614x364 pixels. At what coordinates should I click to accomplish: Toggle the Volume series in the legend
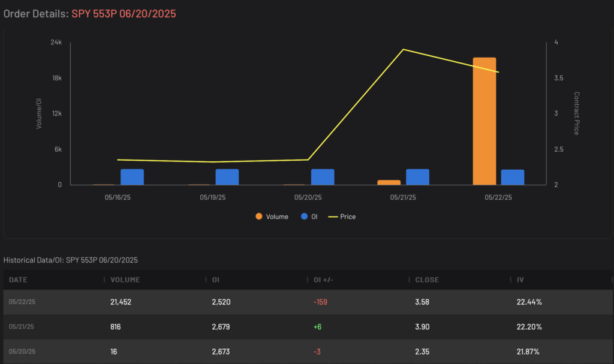[272, 216]
